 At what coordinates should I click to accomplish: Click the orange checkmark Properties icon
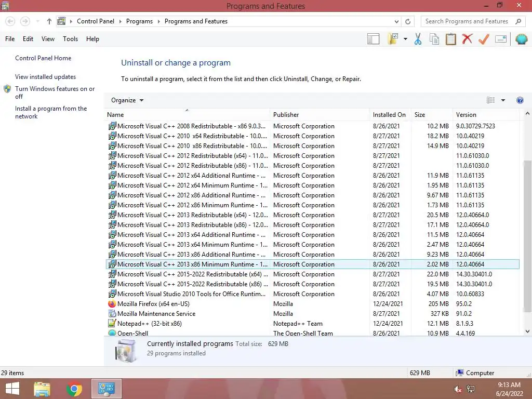(484, 39)
